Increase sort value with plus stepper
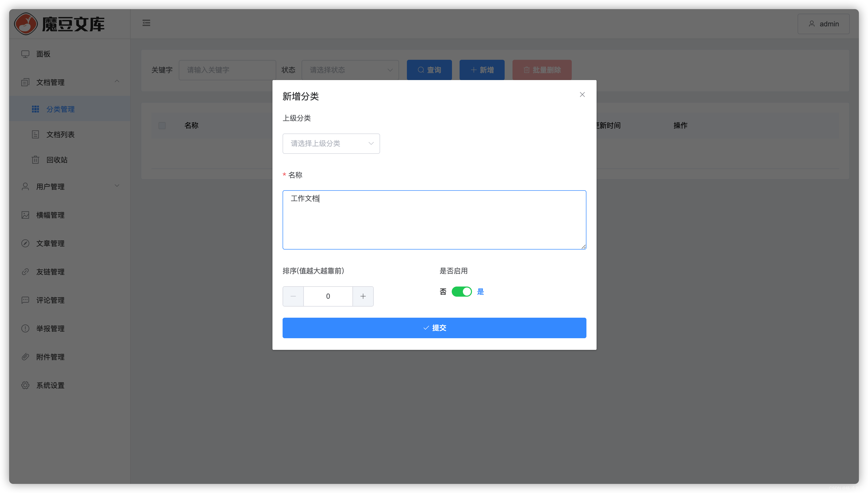The height and width of the screenshot is (493, 868). tap(363, 296)
